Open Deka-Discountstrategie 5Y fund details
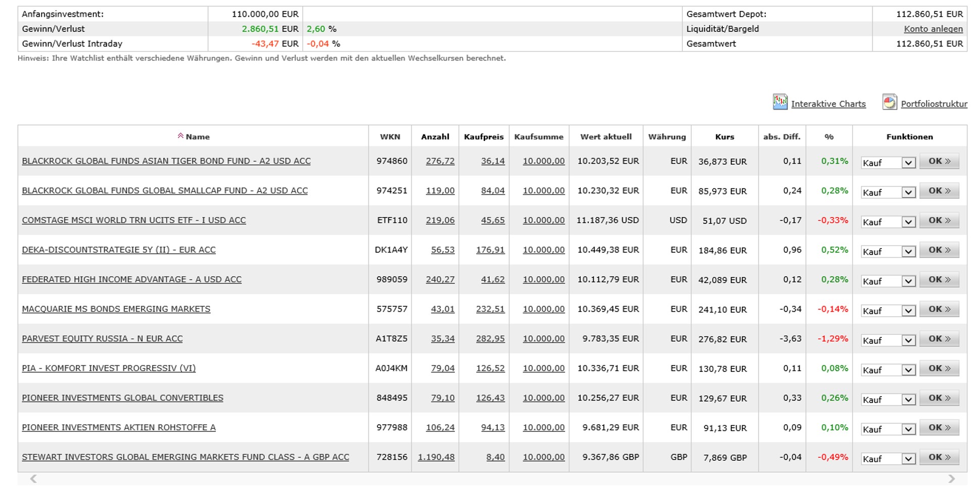Screen dimensions: 980x489 click(x=119, y=250)
